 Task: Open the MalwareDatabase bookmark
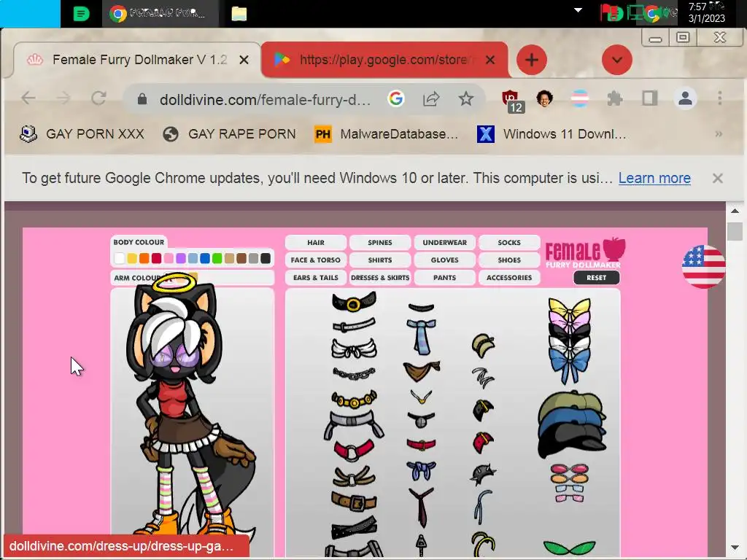coord(387,134)
